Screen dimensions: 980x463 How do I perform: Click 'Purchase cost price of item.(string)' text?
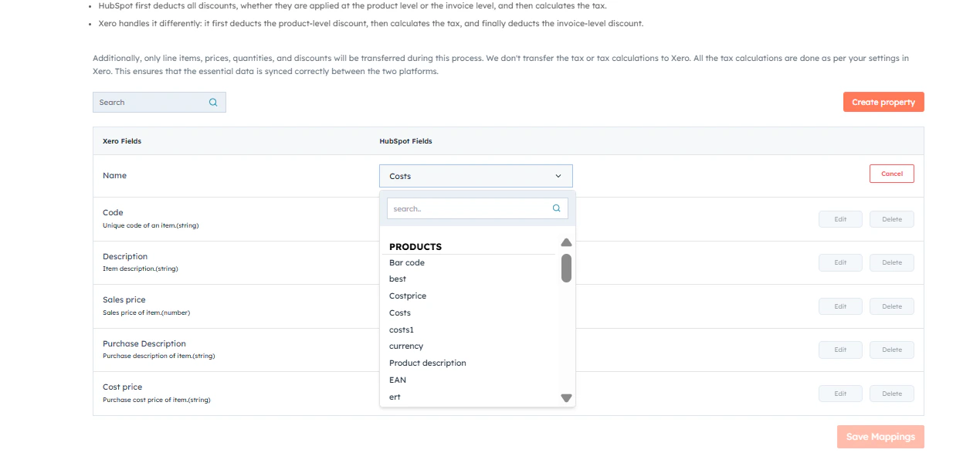click(x=157, y=400)
